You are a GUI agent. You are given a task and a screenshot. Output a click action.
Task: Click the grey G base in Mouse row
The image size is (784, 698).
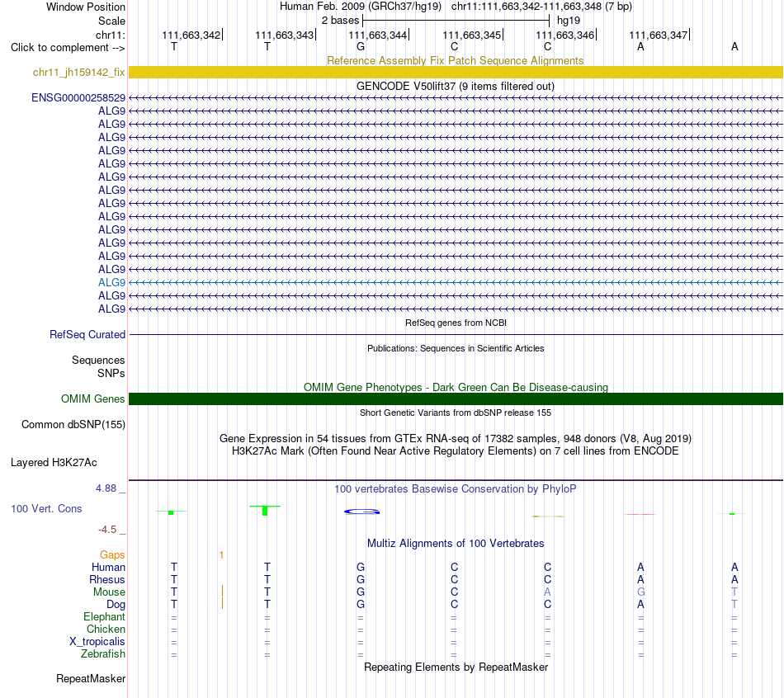[641, 592]
